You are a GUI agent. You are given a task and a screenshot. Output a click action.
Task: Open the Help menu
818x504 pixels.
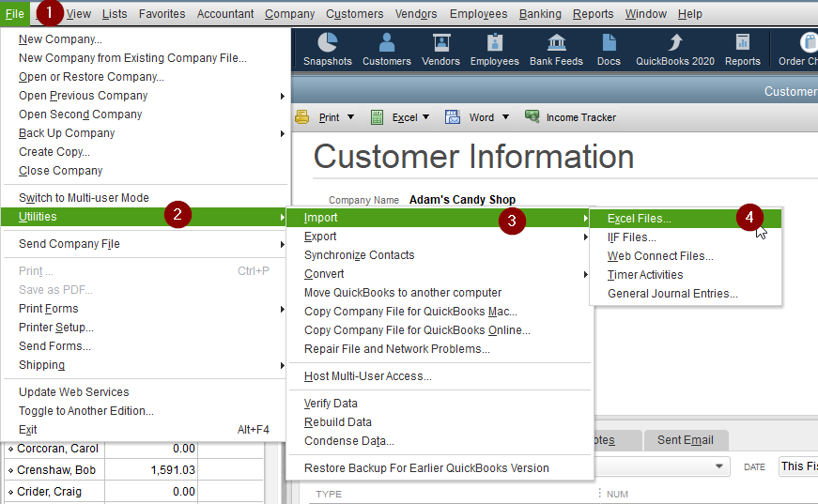tap(689, 14)
